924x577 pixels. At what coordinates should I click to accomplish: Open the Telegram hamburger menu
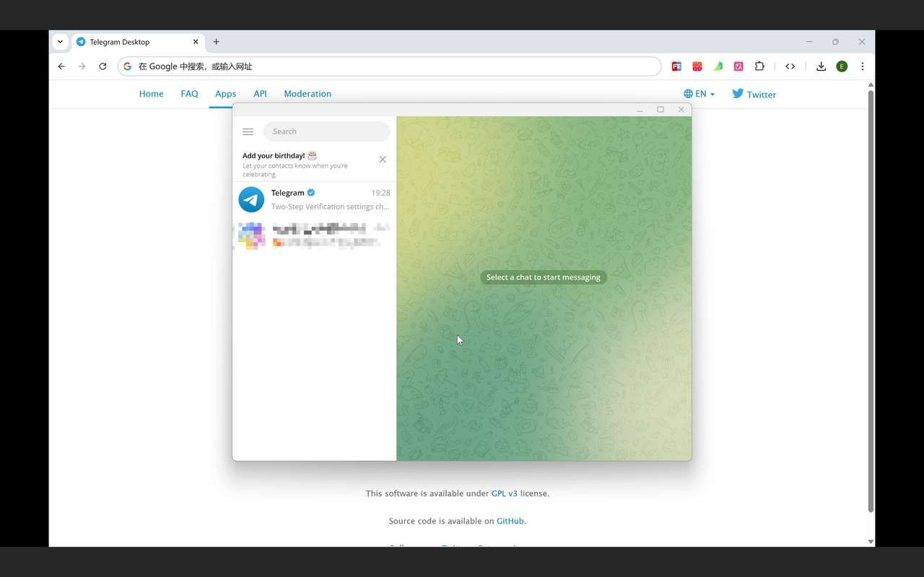(248, 131)
